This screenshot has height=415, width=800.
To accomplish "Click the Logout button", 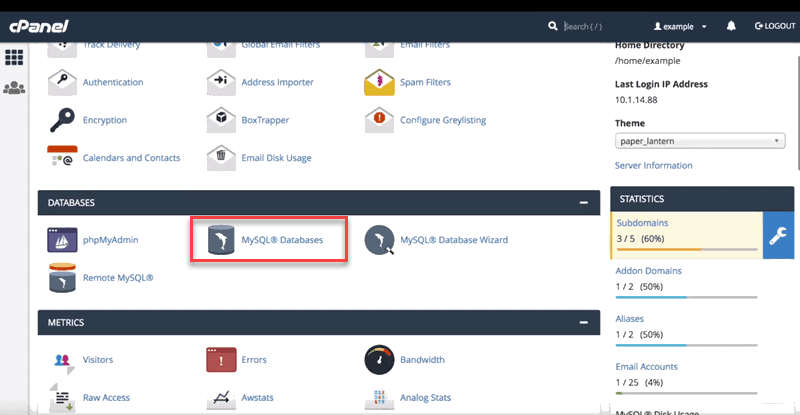I will click(x=774, y=26).
